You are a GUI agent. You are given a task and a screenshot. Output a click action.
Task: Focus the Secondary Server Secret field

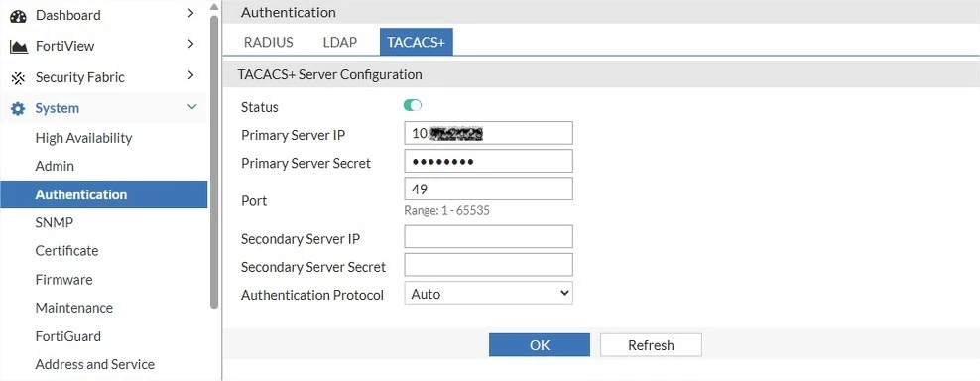[489, 265]
